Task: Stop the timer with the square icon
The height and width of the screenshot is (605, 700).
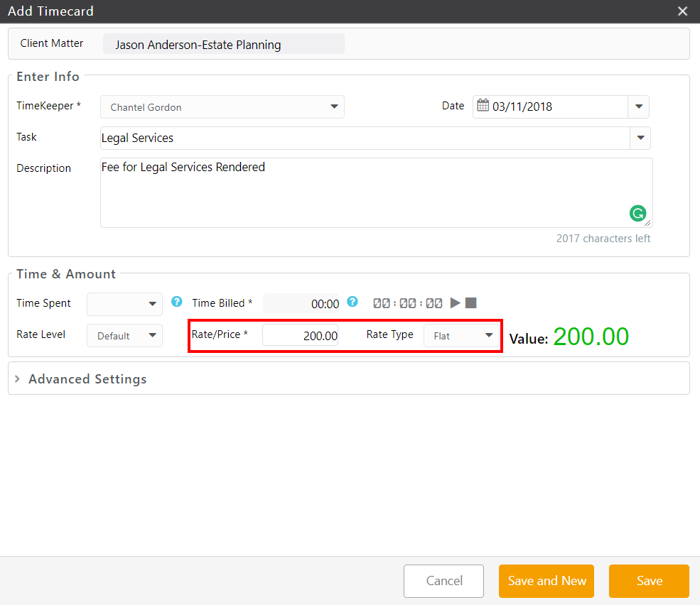Action: click(470, 303)
